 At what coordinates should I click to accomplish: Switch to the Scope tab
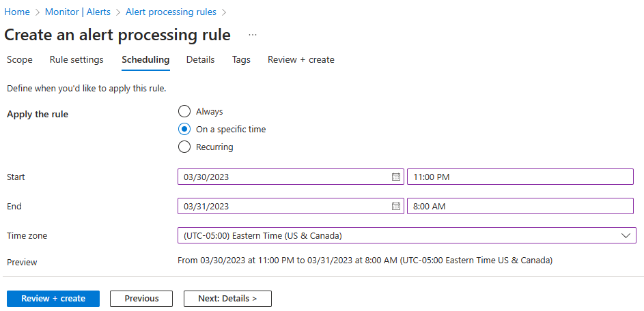click(x=20, y=59)
